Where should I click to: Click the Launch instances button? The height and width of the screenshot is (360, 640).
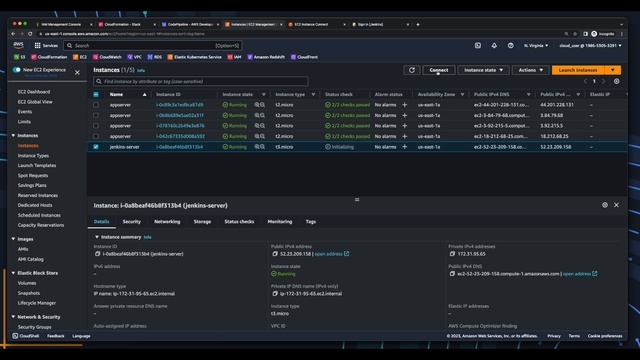click(578, 70)
